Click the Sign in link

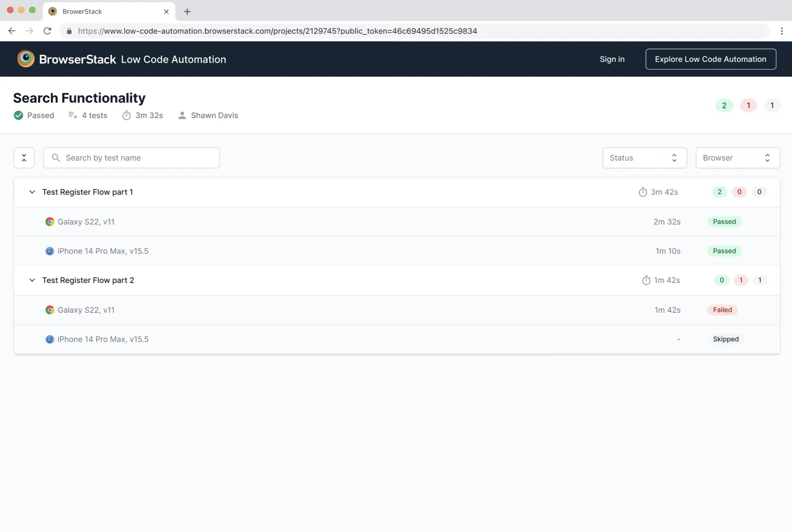click(x=612, y=59)
